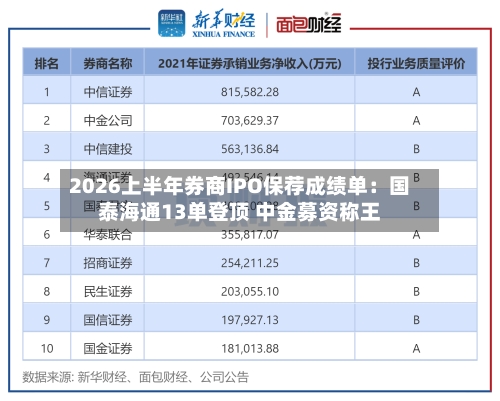Click rank number 4
The image size is (500, 401).
pos(47,177)
